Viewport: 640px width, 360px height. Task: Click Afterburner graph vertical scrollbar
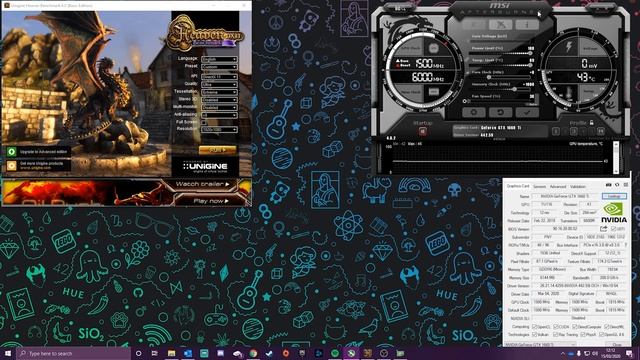tap(616, 157)
